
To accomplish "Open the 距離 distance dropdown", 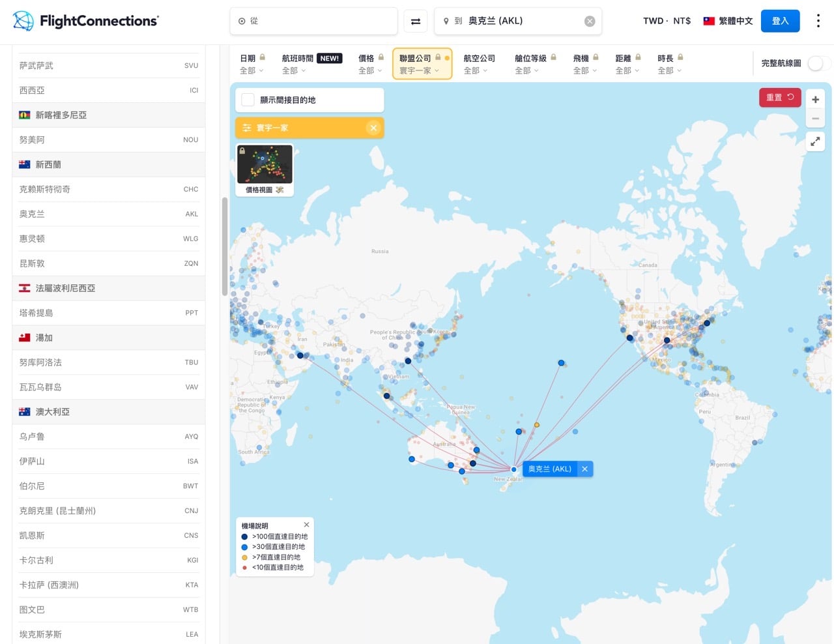I will pos(628,64).
